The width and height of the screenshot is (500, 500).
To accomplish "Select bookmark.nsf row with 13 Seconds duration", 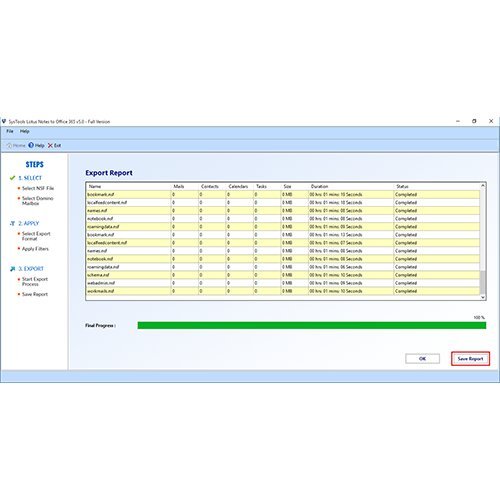I will pos(283,235).
